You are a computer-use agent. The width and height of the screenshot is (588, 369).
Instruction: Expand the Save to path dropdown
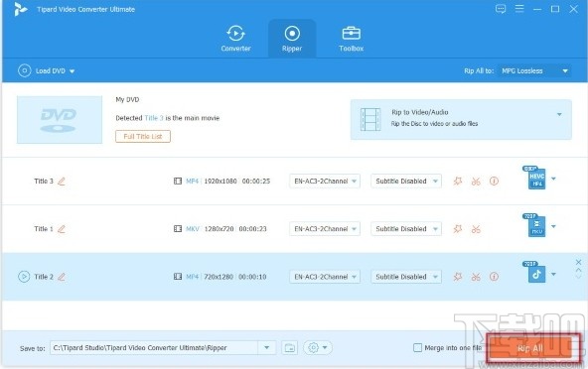click(266, 347)
